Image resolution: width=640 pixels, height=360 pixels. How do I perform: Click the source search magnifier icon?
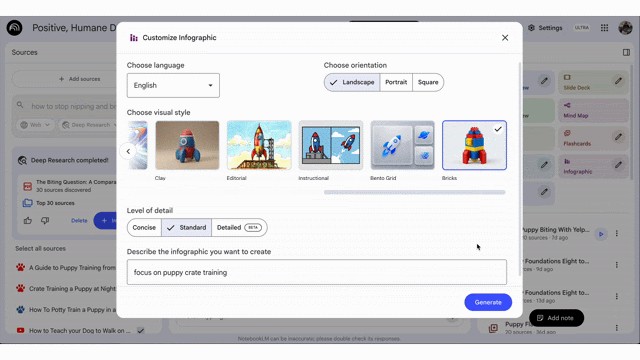click(x=20, y=105)
